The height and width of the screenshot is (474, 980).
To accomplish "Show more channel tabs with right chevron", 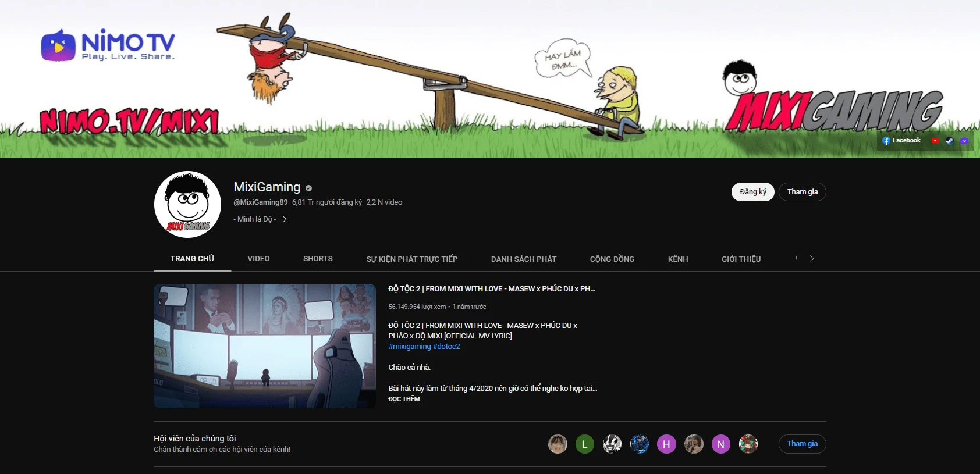I will coord(811,259).
